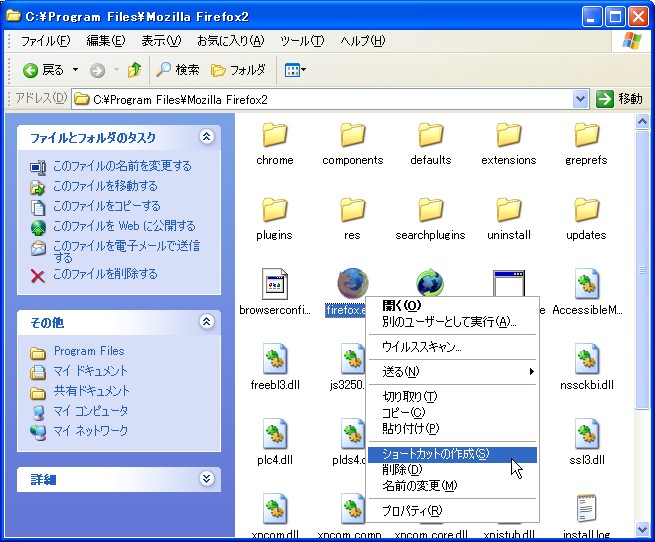Collapse the ファイルとフォルダのタスク panel
Image resolution: width=655 pixels, height=542 pixels.
pyautogui.click(x=206, y=137)
